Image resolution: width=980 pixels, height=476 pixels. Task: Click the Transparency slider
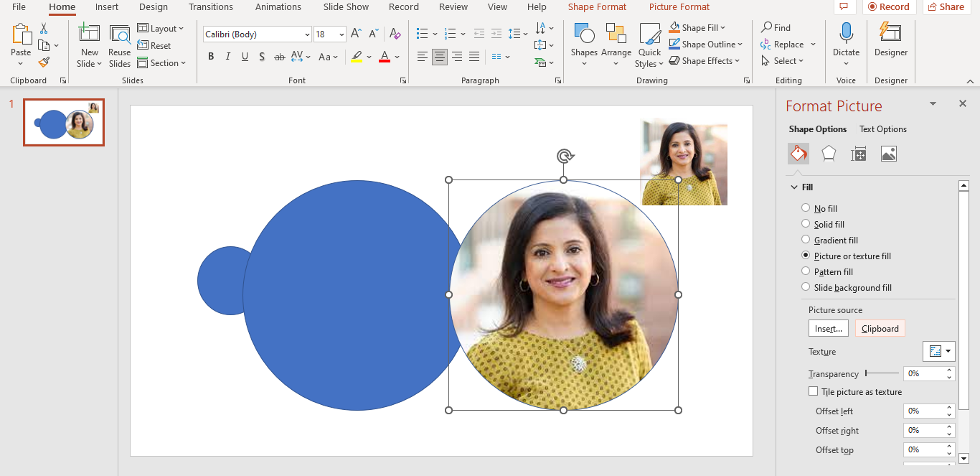(882, 373)
